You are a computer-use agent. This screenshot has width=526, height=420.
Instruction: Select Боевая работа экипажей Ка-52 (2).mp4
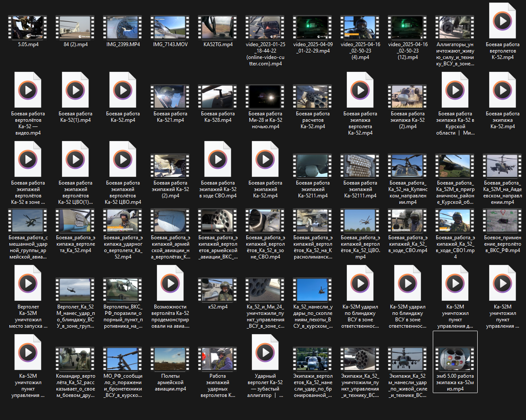click(170, 166)
